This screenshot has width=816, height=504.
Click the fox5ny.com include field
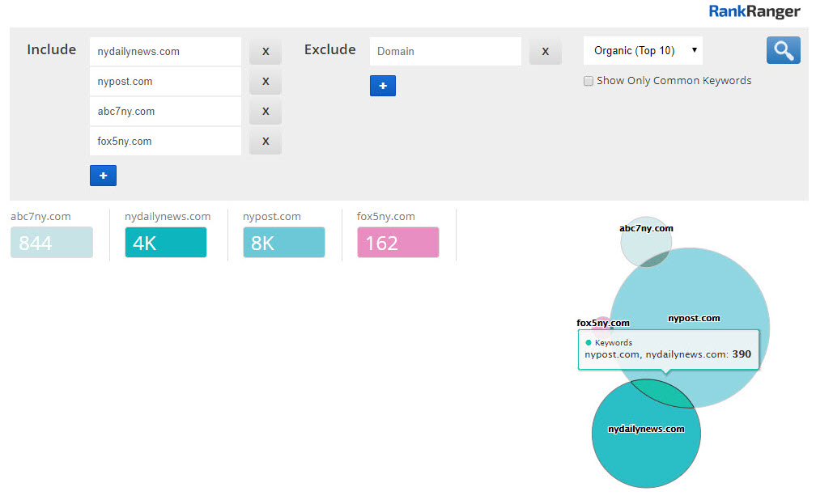pos(165,142)
